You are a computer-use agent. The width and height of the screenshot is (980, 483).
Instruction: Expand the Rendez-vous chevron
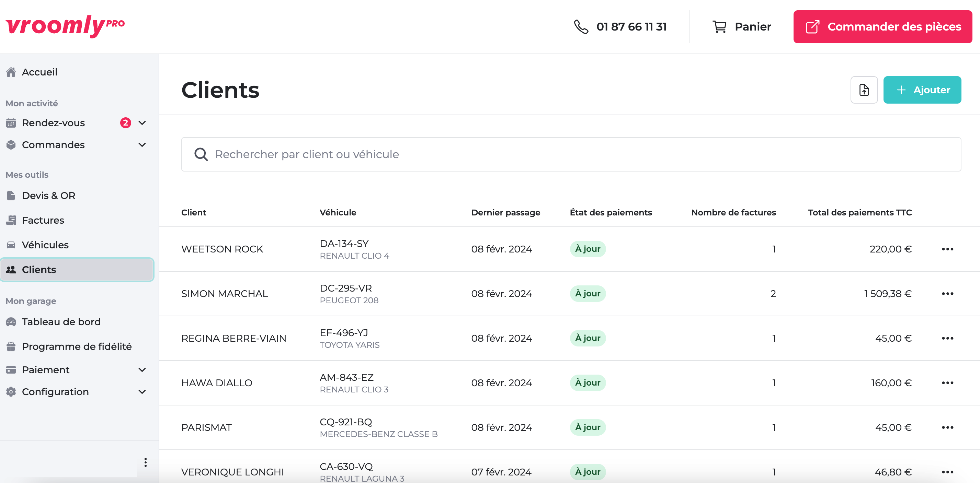click(x=142, y=123)
